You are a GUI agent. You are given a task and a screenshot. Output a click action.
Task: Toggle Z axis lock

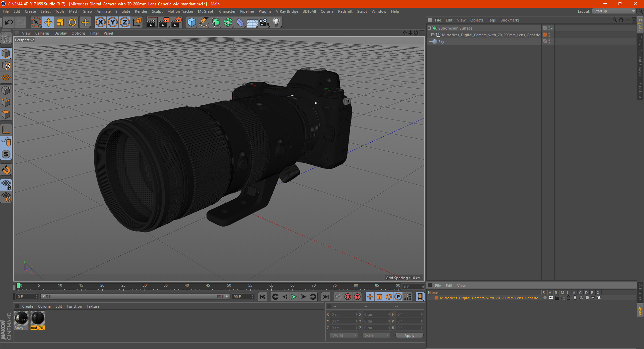coord(125,22)
